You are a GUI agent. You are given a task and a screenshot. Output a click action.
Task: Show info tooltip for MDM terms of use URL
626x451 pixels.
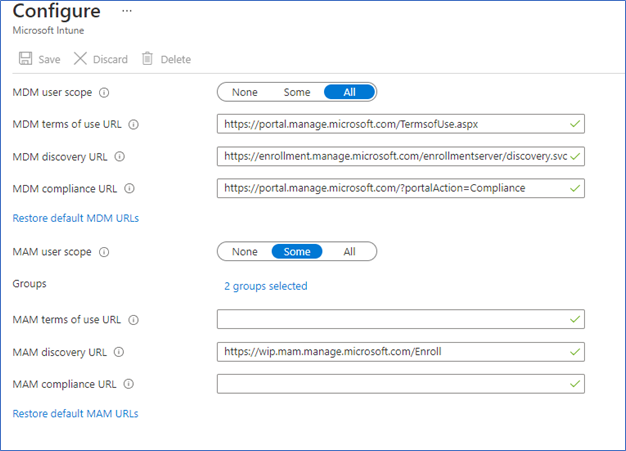click(133, 125)
